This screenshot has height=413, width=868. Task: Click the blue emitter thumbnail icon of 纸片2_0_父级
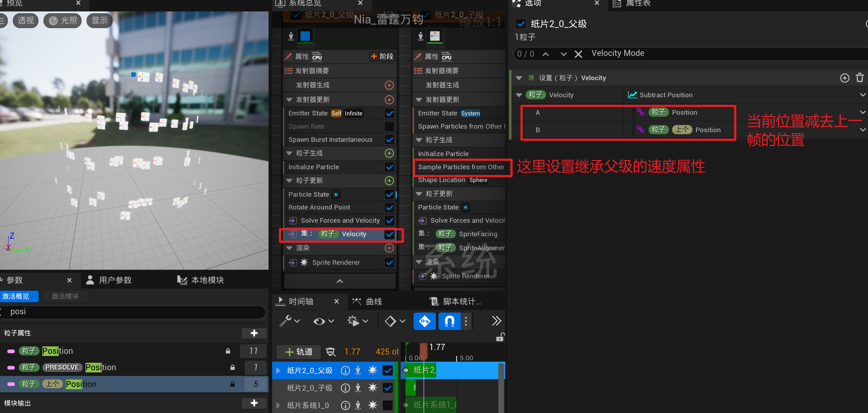click(x=305, y=36)
